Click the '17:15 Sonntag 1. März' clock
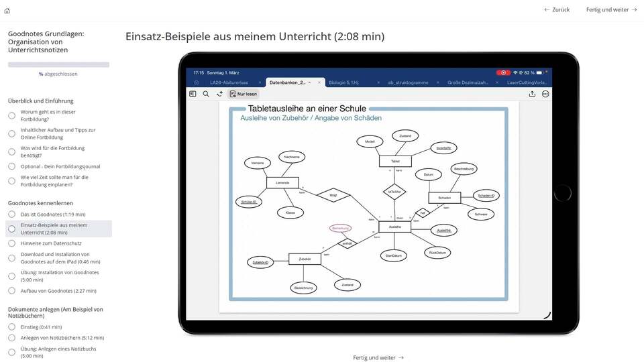Image resolution: width=644 pixels, height=362 pixels. click(216, 72)
